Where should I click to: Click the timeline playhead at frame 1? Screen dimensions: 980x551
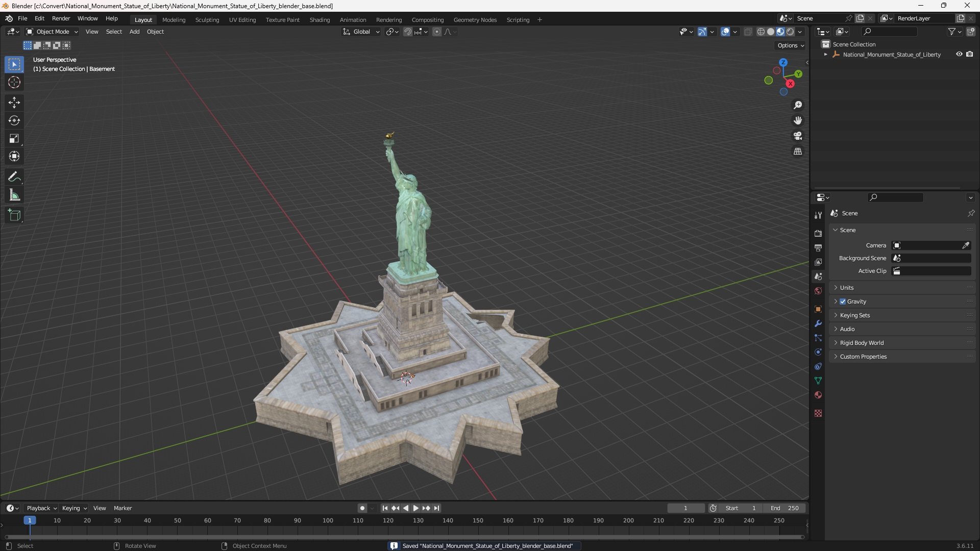coord(30,520)
